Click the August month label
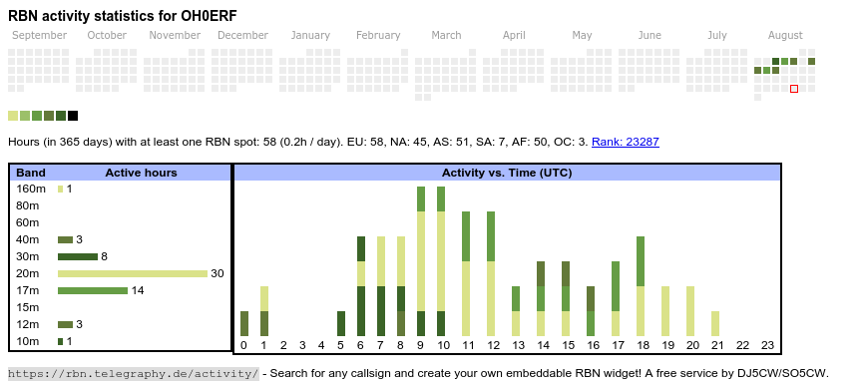This screenshot has width=868, height=389. click(785, 36)
